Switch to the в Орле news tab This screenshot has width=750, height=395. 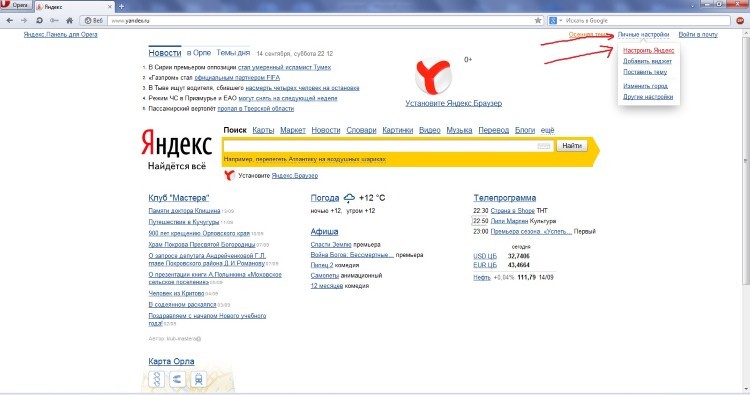tap(199, 53)
